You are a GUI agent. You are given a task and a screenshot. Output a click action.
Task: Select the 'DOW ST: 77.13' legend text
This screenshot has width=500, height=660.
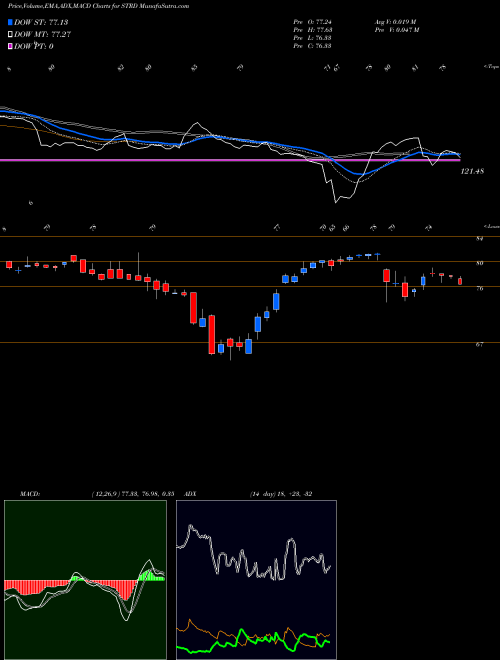tap(41, 22)
